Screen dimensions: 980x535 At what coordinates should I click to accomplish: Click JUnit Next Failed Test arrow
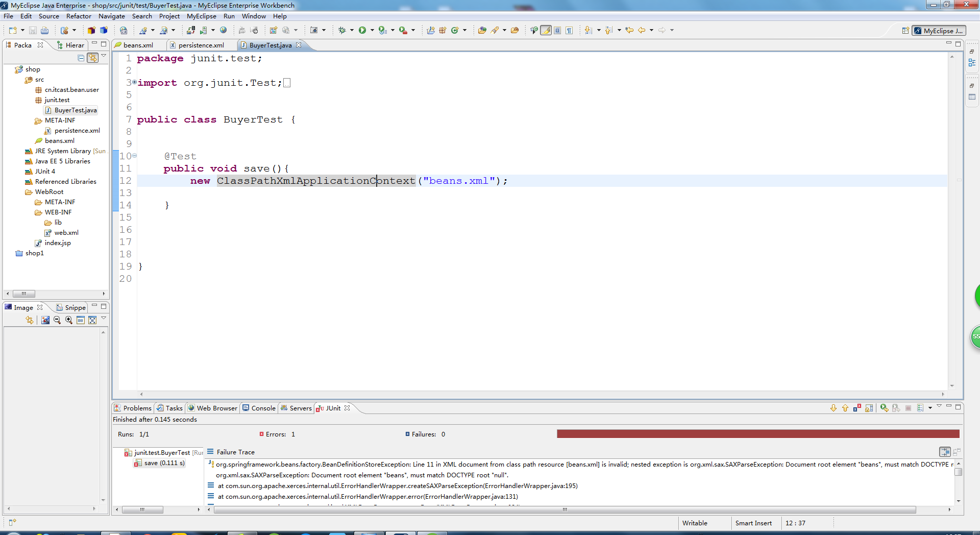click(x=834, y=408)
